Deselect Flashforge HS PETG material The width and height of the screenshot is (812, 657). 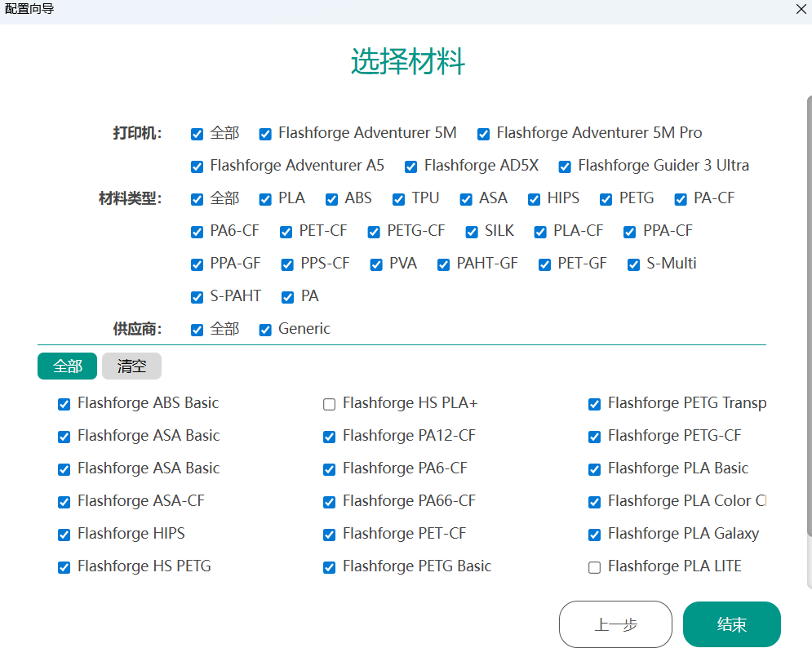(x=64, y=567)
